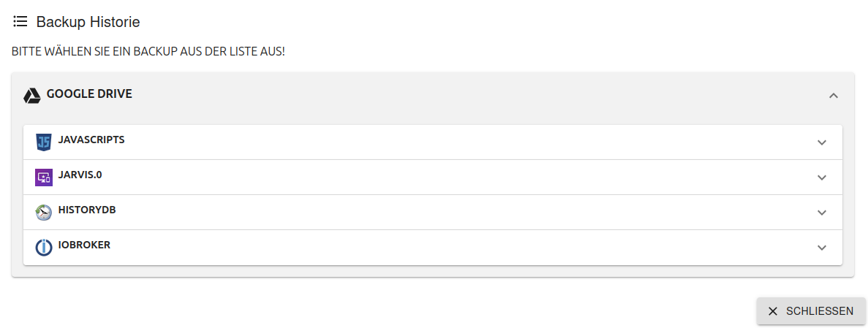Expand the Javascripts backup list chevron

click(822, 142)
